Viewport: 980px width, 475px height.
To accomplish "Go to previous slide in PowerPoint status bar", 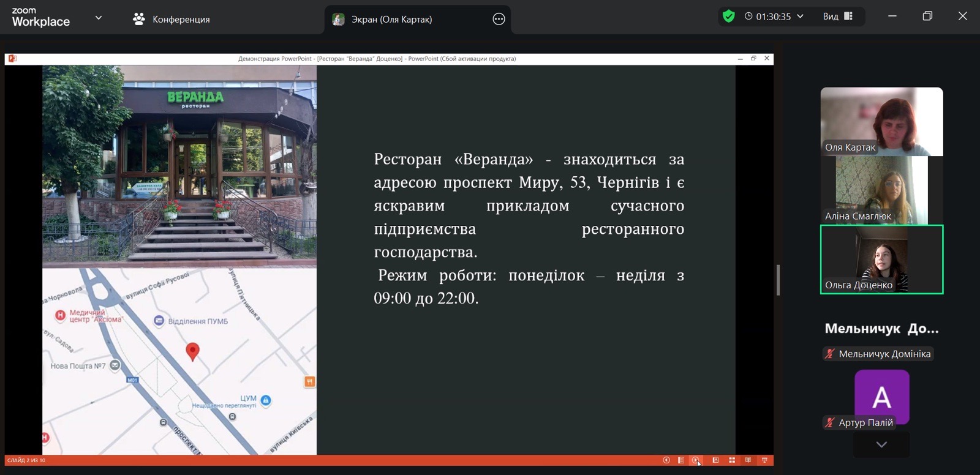I will 666,460.
